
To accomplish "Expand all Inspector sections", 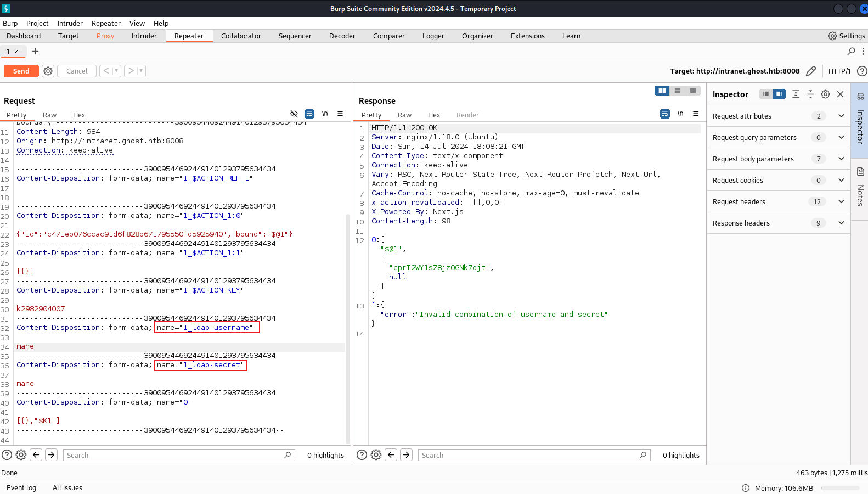I will (796, 94).
